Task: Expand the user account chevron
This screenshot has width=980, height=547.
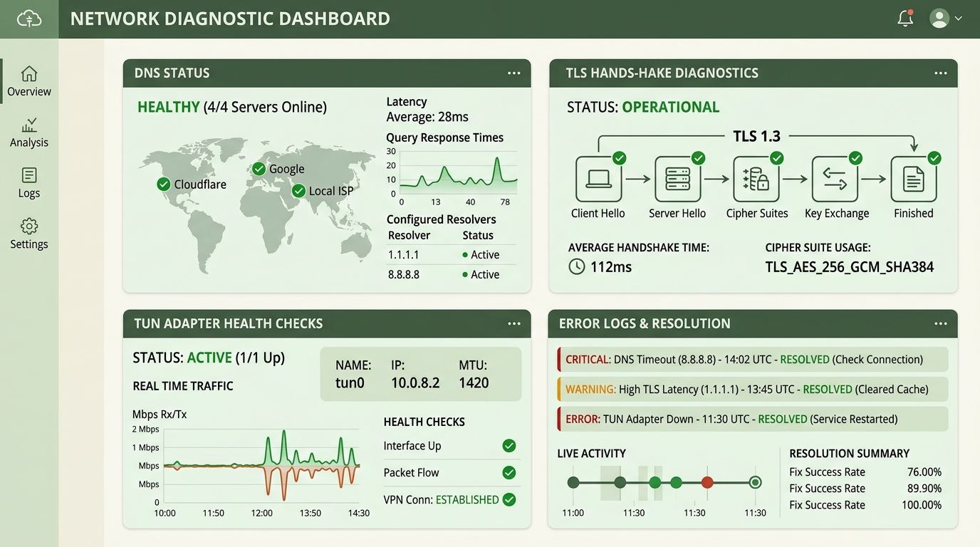Action: (959, 19)
